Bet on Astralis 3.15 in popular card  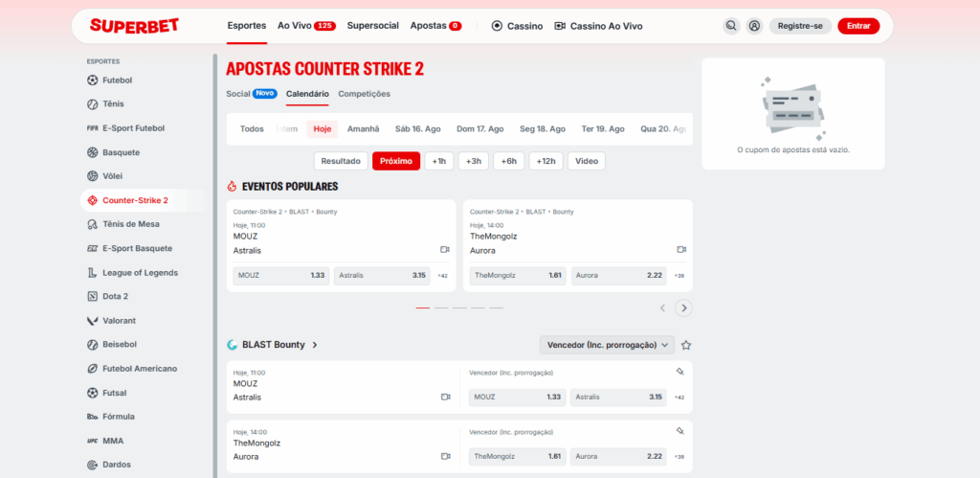382,275
